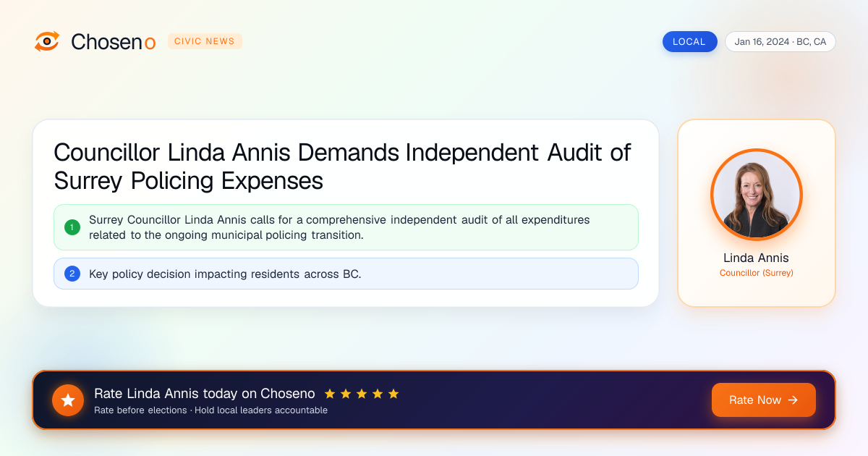Open the Rate Now button
Image resolution: width=868 pixels, height=456 pixels.
764,400
